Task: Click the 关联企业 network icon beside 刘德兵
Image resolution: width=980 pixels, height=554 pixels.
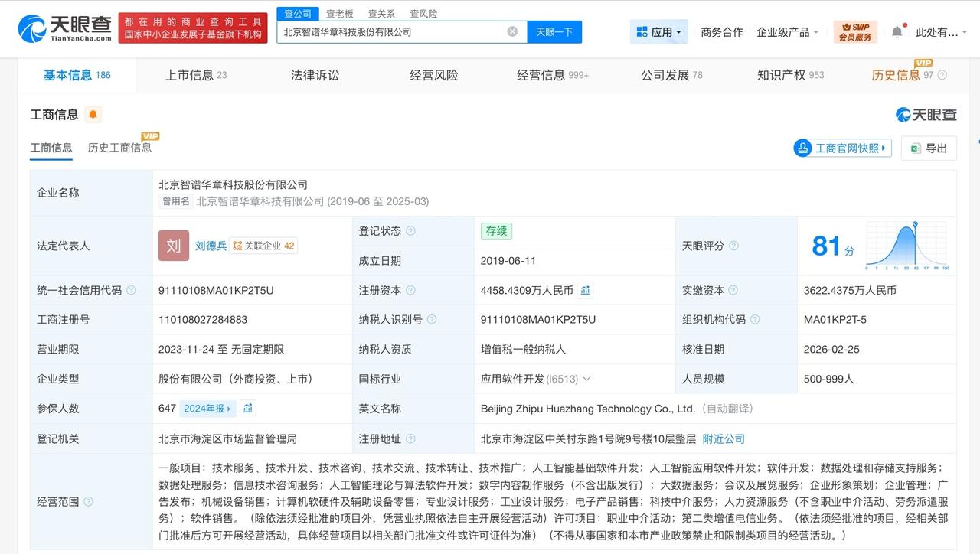Action: [x=238, y=246]
